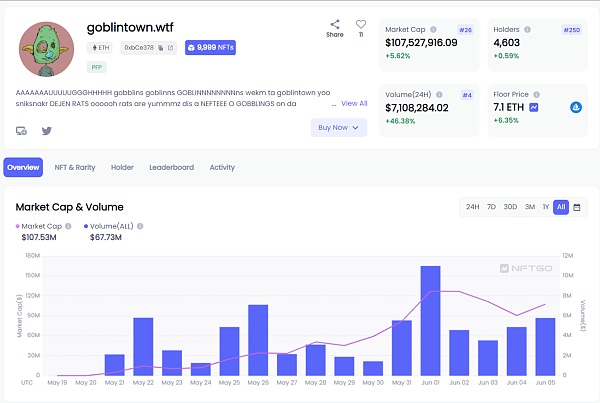Click the Jun 01 volume bar

[430, 321]
